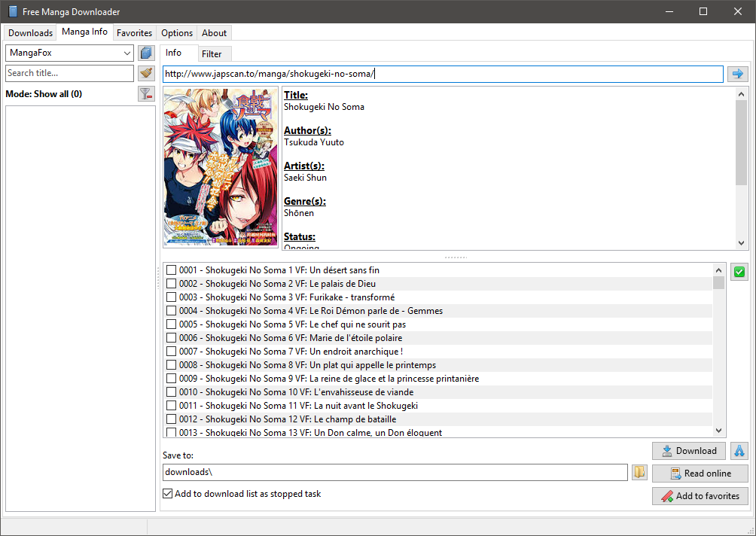Click the Shokugeki No Soma cover thumbnail
The height and width of the screenshot is (536, 756).
pyautogui.click(x=221, y=167)
